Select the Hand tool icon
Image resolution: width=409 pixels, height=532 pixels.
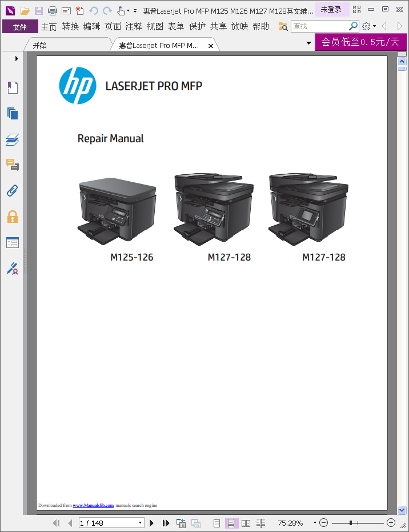[121, 11]
